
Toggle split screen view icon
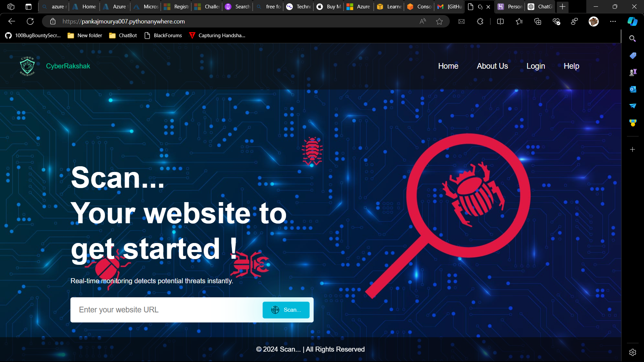500,21
